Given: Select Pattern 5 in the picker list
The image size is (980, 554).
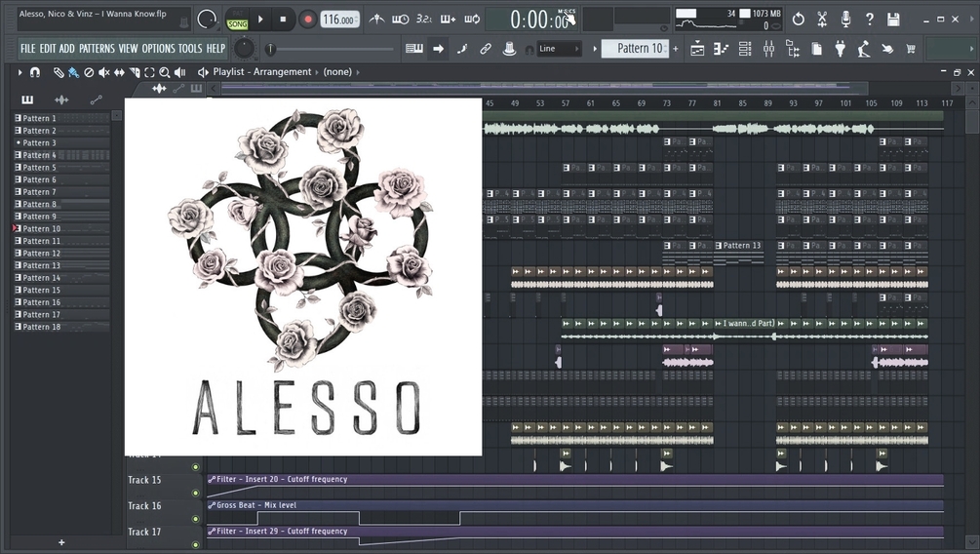Looking at the screenshot, I should [61, 168].
